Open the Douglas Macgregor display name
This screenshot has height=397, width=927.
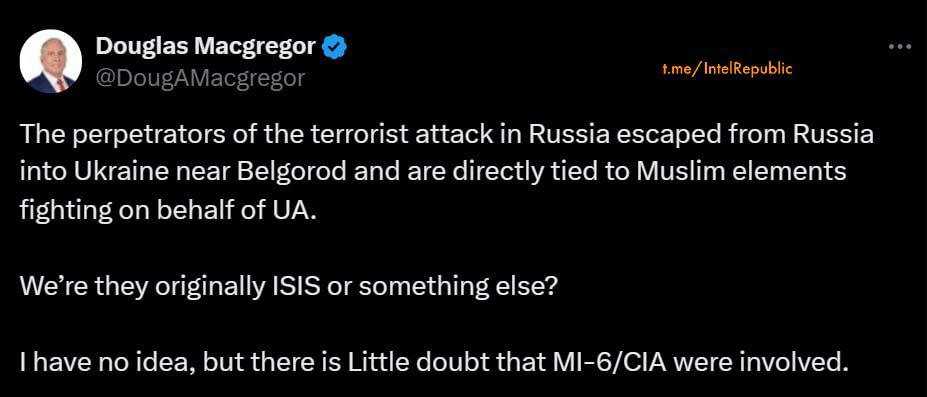coord(205,46)
